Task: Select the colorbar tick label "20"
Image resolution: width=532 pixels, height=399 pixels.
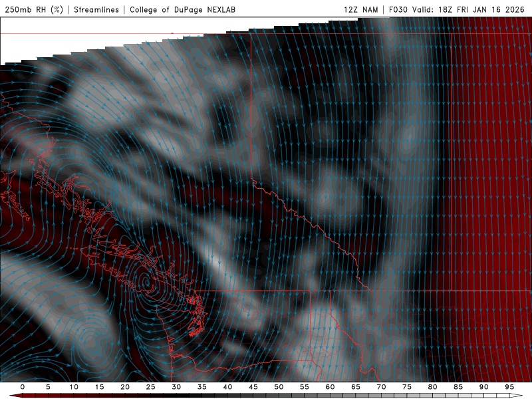Action: (x=125, y=387)
